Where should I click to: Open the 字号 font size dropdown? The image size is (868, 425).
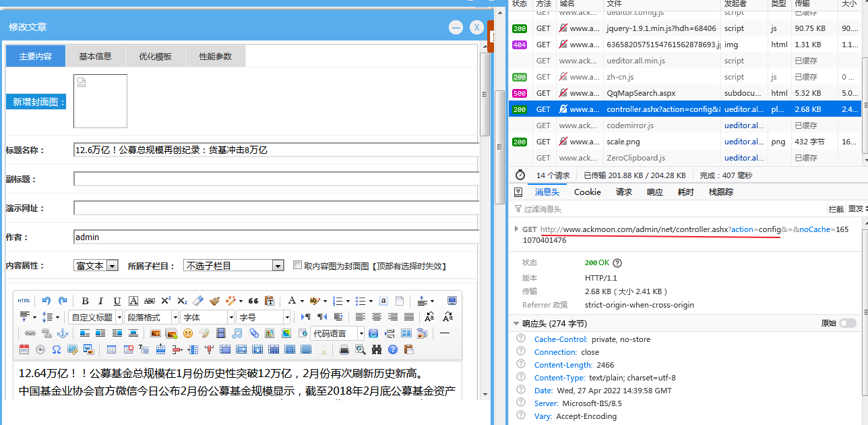[263, 317]
